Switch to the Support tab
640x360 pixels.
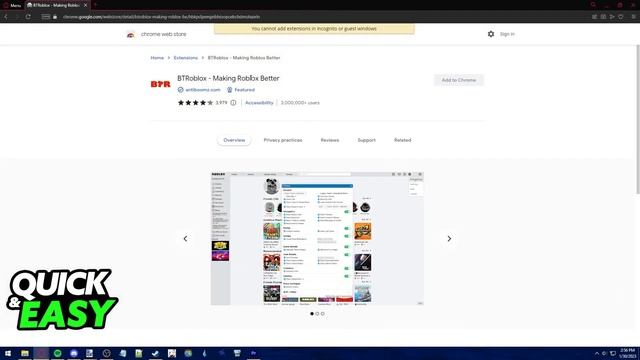click(367, 140)
